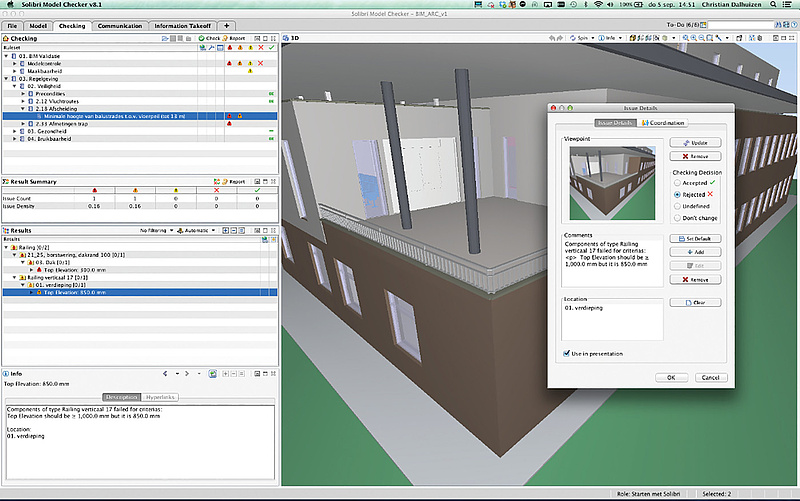800x501 pixels.
Task: Click the Info tool in 3D toolbar
Action: point(607,38)
